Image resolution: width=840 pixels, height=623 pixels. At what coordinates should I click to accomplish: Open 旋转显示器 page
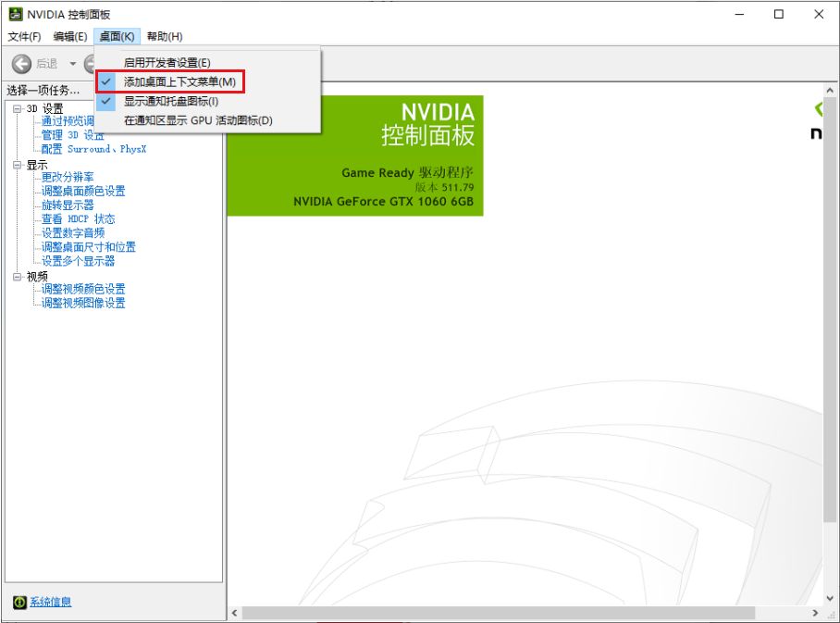click(68, 205)
